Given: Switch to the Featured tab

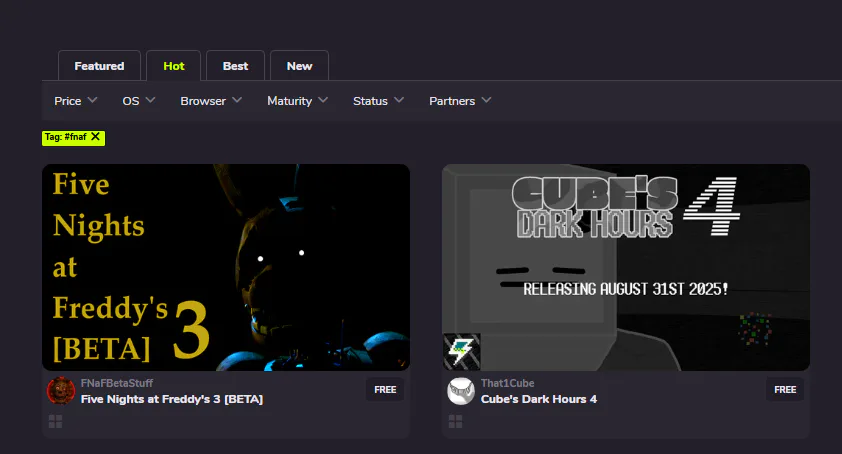Looking at the screenshot, I should coord(99,66).
